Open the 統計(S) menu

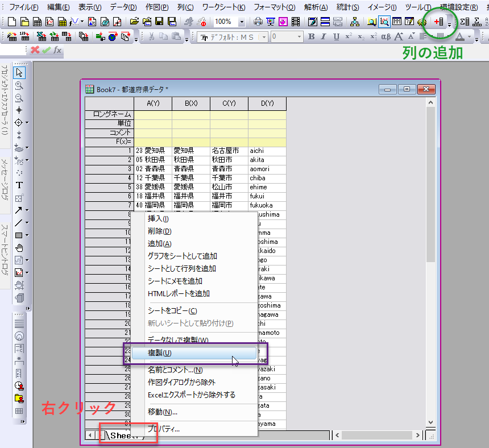[348, 7]
